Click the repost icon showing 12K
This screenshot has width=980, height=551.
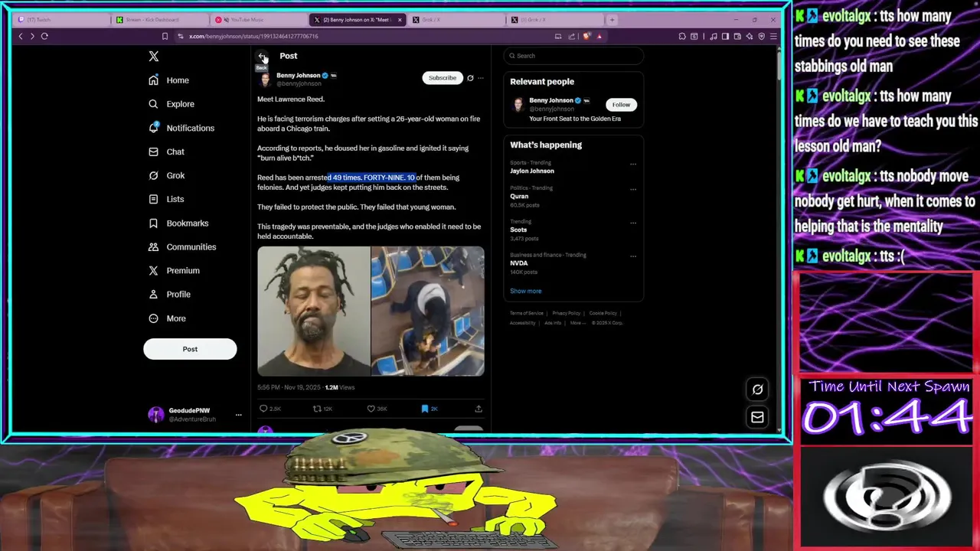tap(317, 409)
